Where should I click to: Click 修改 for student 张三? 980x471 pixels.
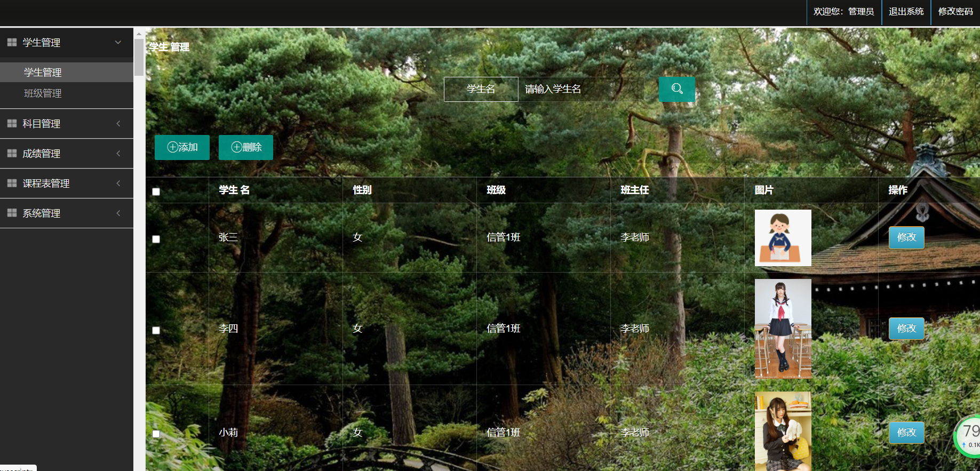click(906, 237)
